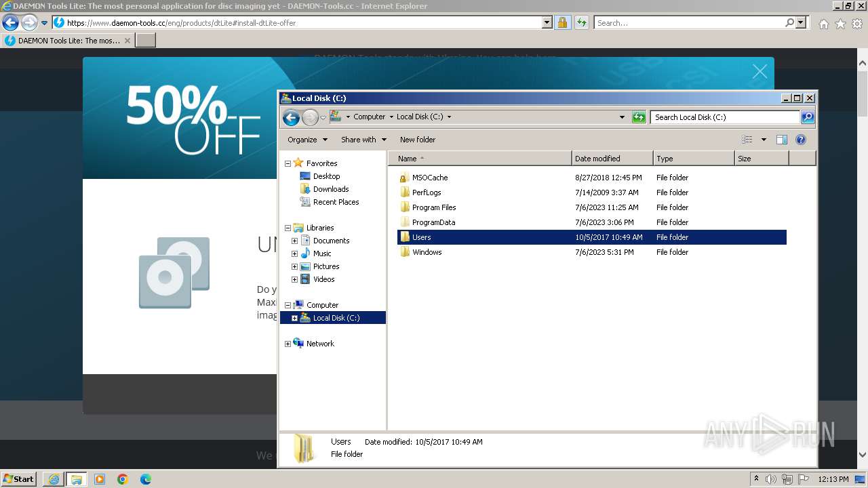Click the Program Files folder icon
868x488 pixels.
pyautogui.click(x=405, y=207)
